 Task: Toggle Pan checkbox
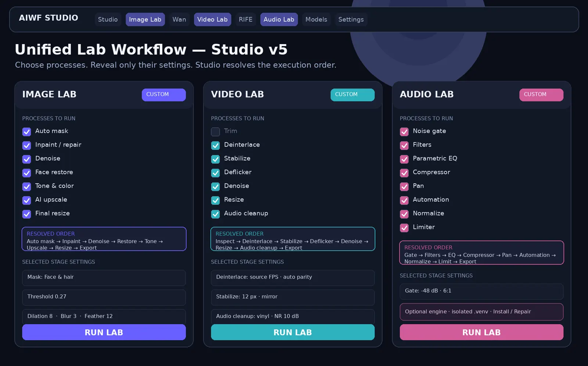(404, 187)
